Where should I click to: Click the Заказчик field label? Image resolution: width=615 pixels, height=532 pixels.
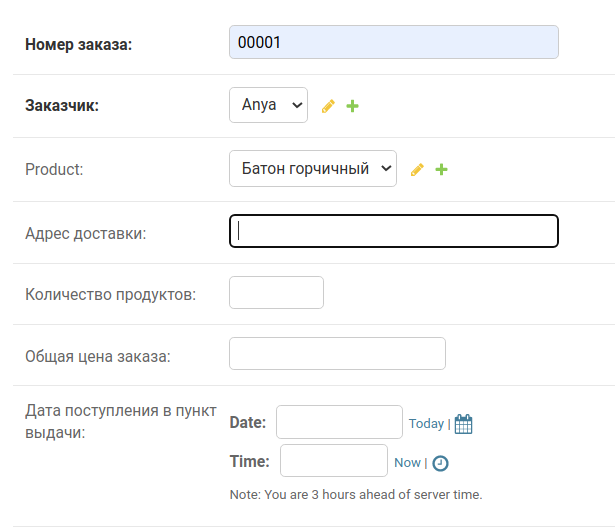point(62,106)
